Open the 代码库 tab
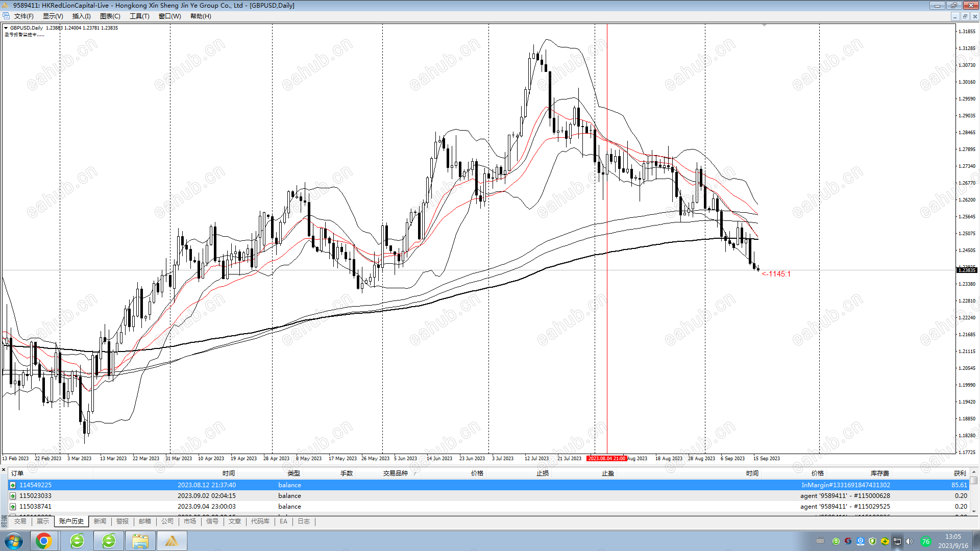Viewport: 980px width, 551px height. (260, 521)
